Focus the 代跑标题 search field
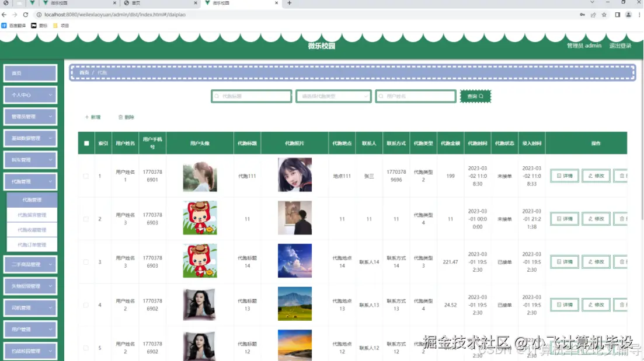 pyautogui.click(x=252, y=96)
